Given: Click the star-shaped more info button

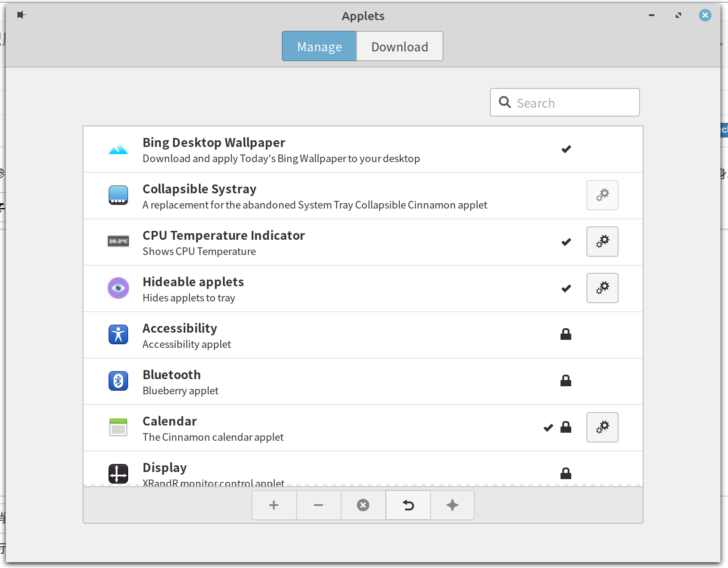Looking at the screenshot, I should [452, 505].
